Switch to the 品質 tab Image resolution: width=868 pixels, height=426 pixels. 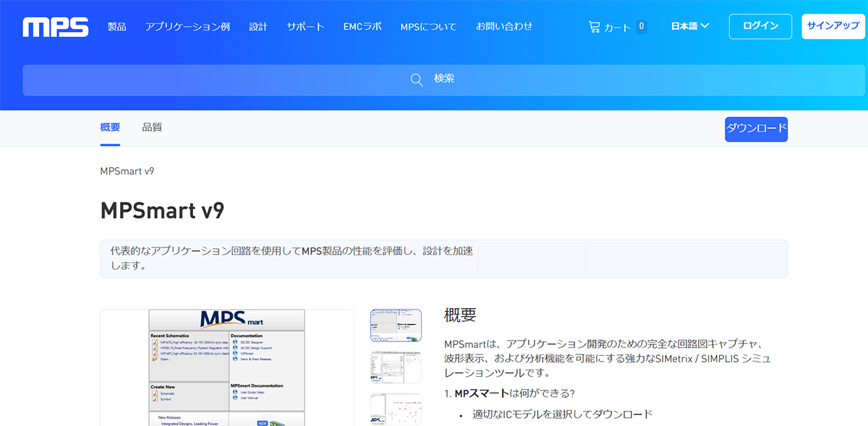point(152,128)
